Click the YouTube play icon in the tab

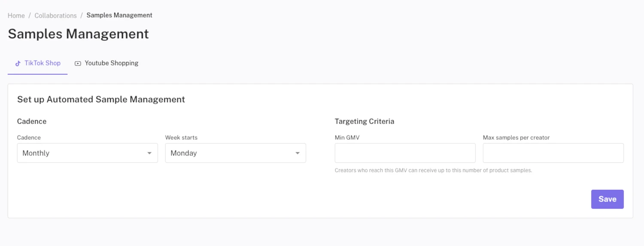click(78, 64)
